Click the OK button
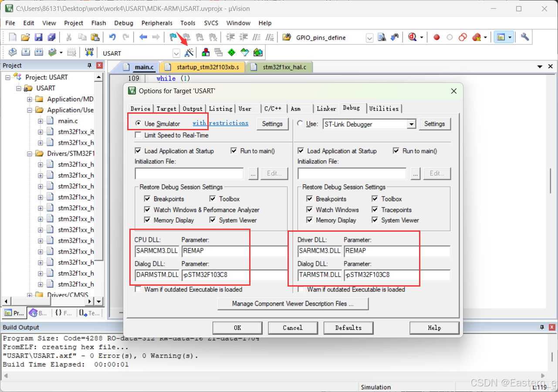This screenshot has height=392, width=558. point(237,328)
